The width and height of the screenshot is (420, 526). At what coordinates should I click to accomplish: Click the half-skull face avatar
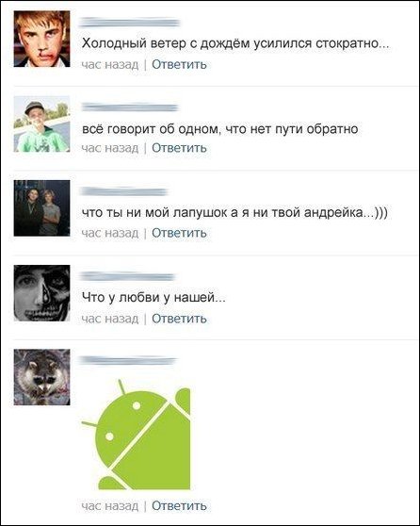tap(41, 293)
